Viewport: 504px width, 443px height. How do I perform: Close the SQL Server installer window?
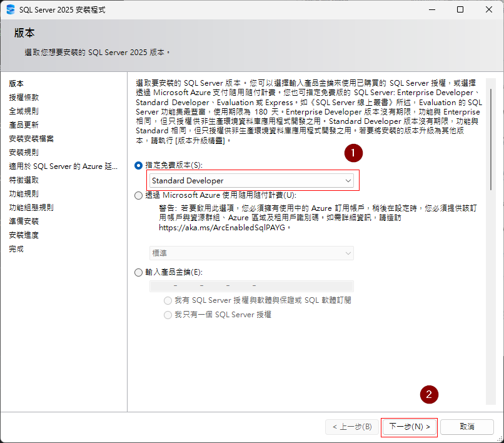click(x=489, y=9)
